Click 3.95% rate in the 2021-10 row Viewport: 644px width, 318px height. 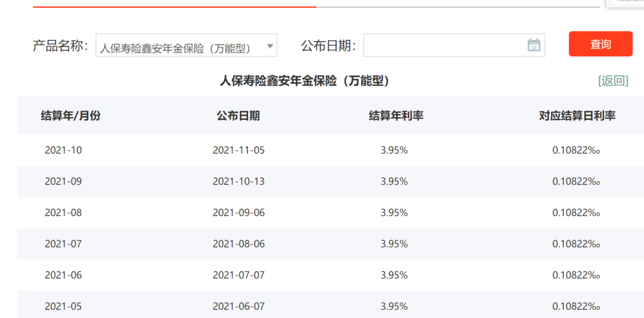pos(394,150)
